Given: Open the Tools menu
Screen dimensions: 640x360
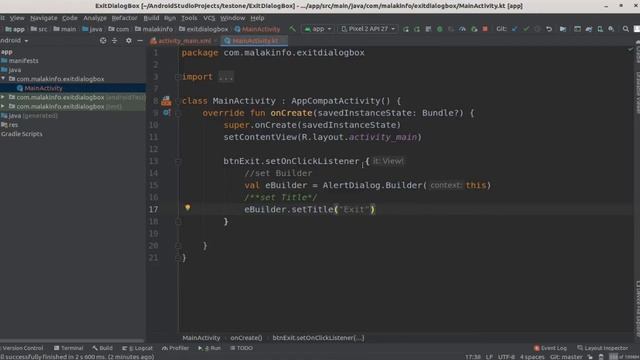Looking at the screenshot, I should point(189,18).
